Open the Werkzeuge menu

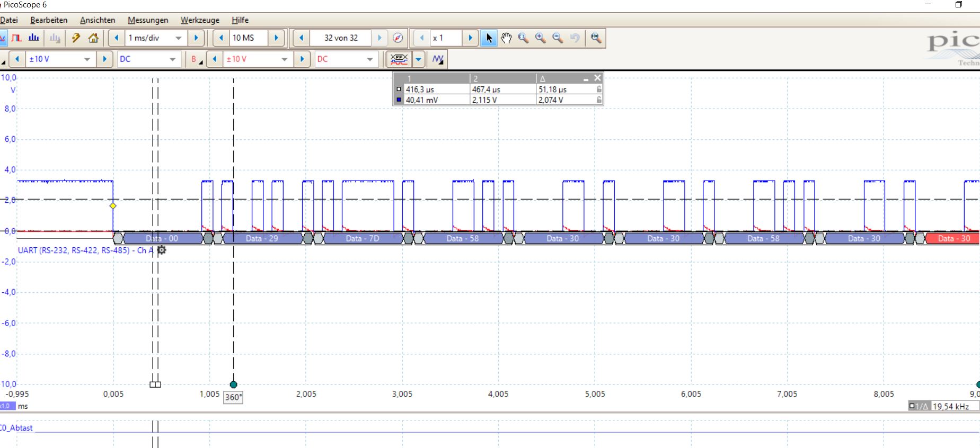click(200, 20)
